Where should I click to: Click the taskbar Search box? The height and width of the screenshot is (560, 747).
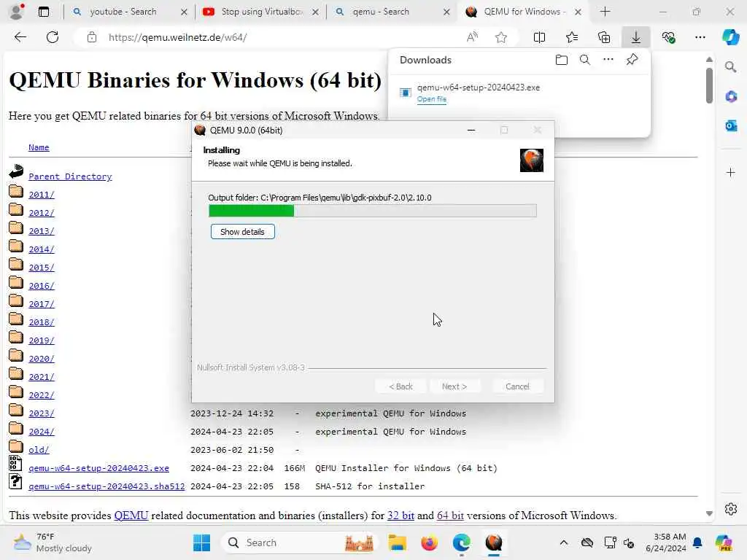[x=300, y=542]
